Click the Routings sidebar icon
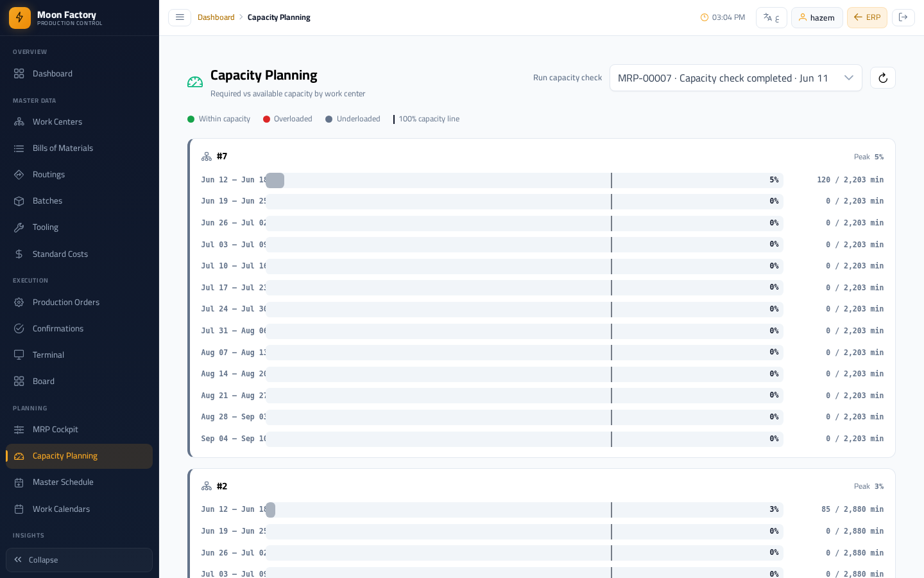Viewport: 924px width, 578px height. click(19, 175)
